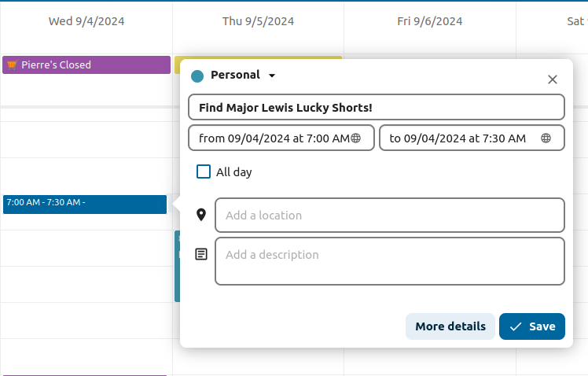Image resolution: width=588 pixels, height=376 pixels.
Task: Open the from 09/04/2024 7:00 AM picker
Action: coord(274,138)
